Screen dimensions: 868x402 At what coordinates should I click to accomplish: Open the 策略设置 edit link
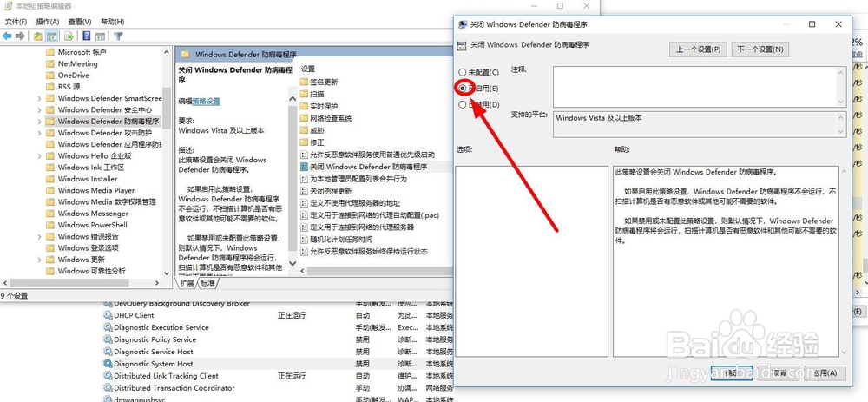[206, 102]
